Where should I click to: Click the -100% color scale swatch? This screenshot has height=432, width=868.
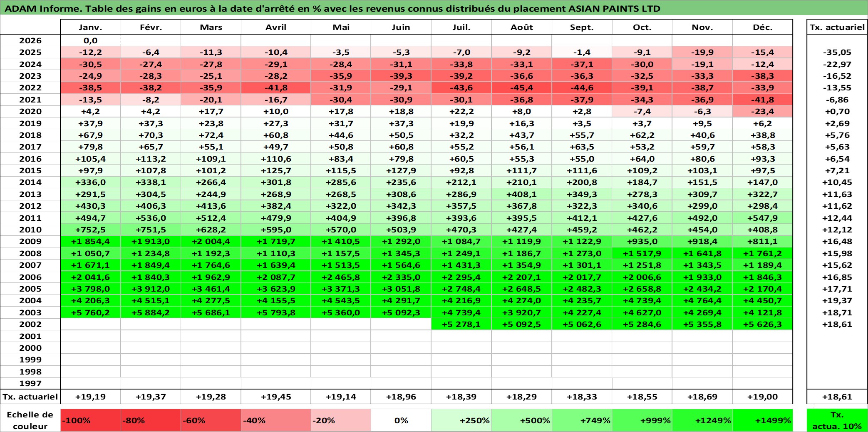(90, 420)
